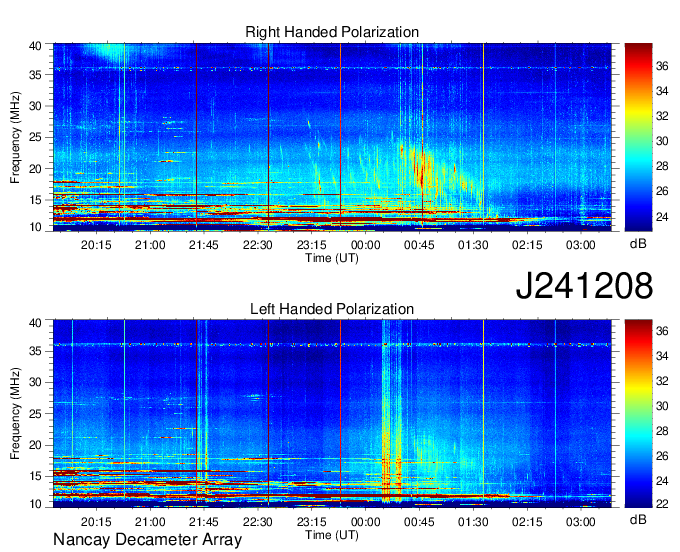Click the 30 label on the Left Handed color bar
The height and width of the screenshot is (552, 680).
coord(662,406)
